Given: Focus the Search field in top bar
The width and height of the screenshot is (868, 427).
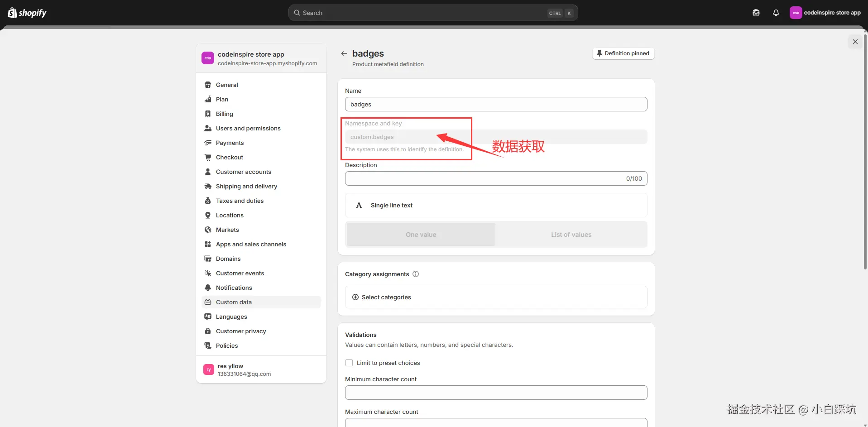Looking at the screenshot, I should [x=433, y=13].
